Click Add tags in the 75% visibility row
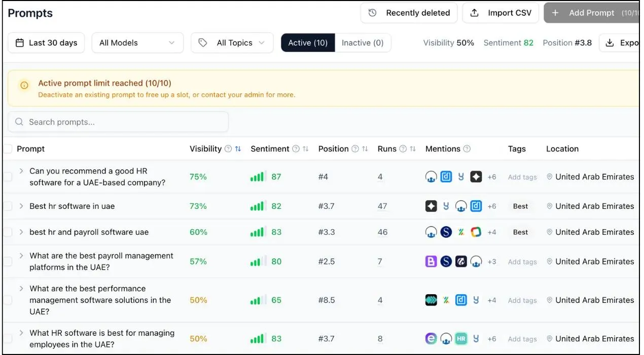This screenshot has height=355, width=644. tap(522, 177)
